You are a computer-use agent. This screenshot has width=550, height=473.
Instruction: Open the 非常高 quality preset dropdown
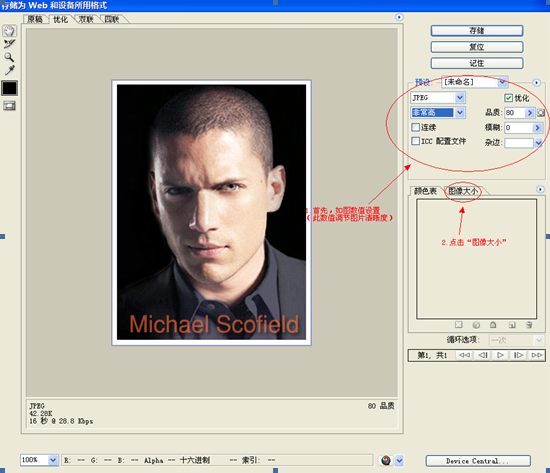[x=438, y=112]
